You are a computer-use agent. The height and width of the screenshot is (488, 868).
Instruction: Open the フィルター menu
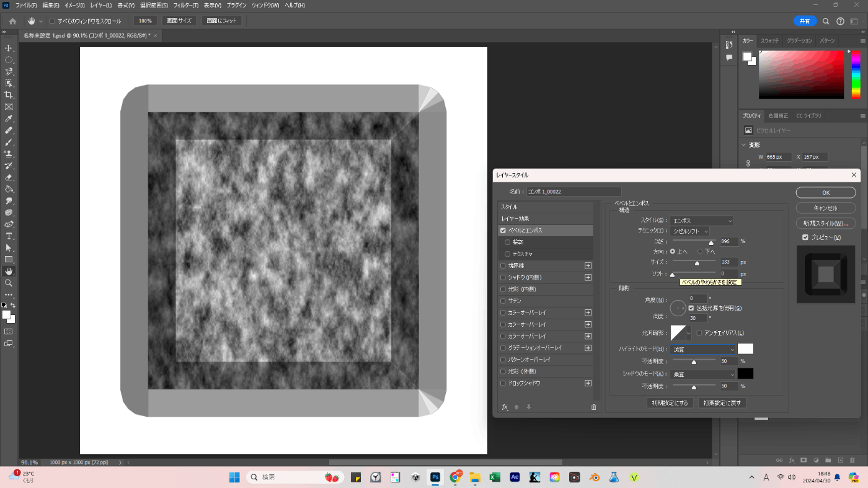186,6
